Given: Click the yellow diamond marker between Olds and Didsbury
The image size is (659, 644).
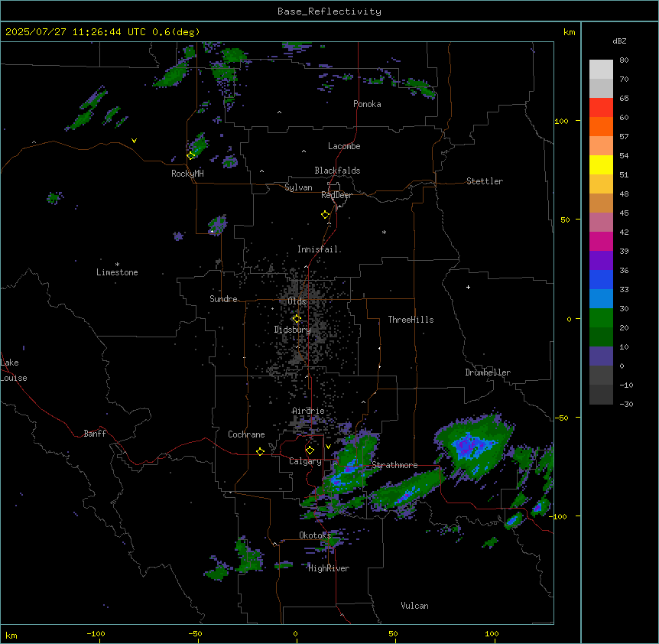Looking at the screenshot, I should [x=297, y=319].
